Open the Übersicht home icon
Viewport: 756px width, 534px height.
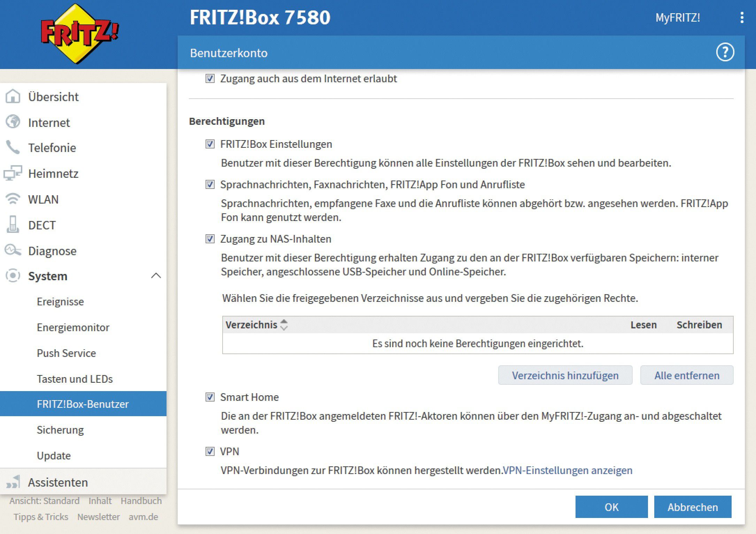[13, 97]
